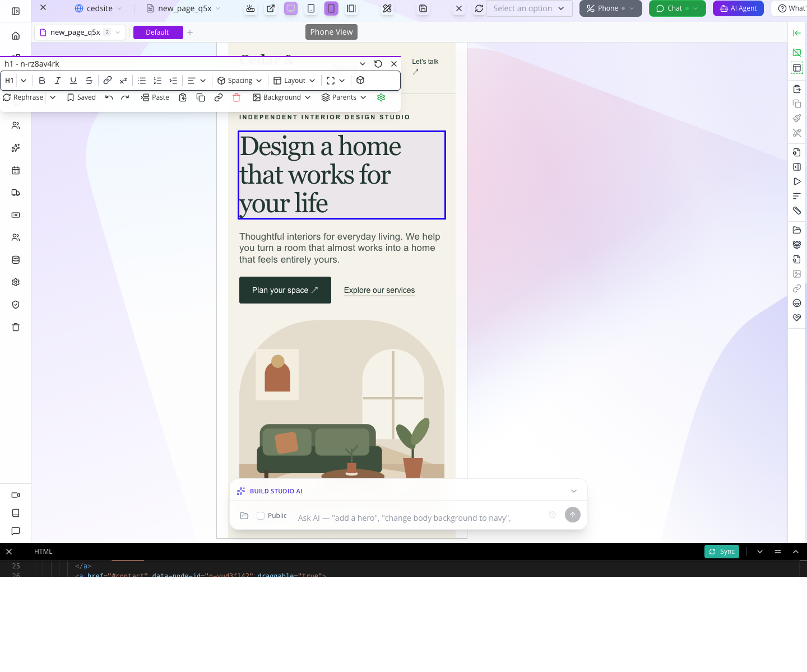This screenshot has height=672, width=807.
Task: Redo the last edit
Action: click(125, 97)
